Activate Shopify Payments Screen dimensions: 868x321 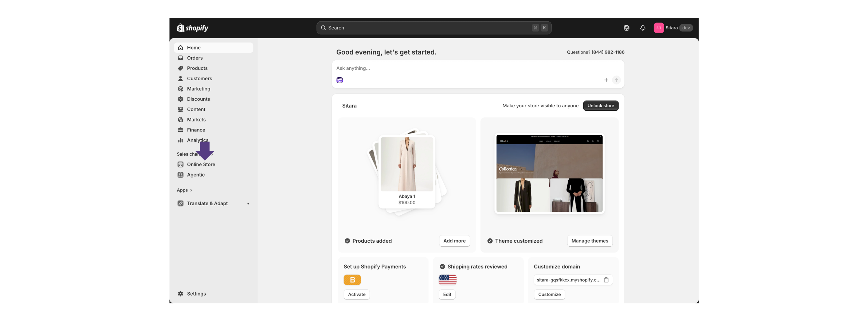pos(356,294)
